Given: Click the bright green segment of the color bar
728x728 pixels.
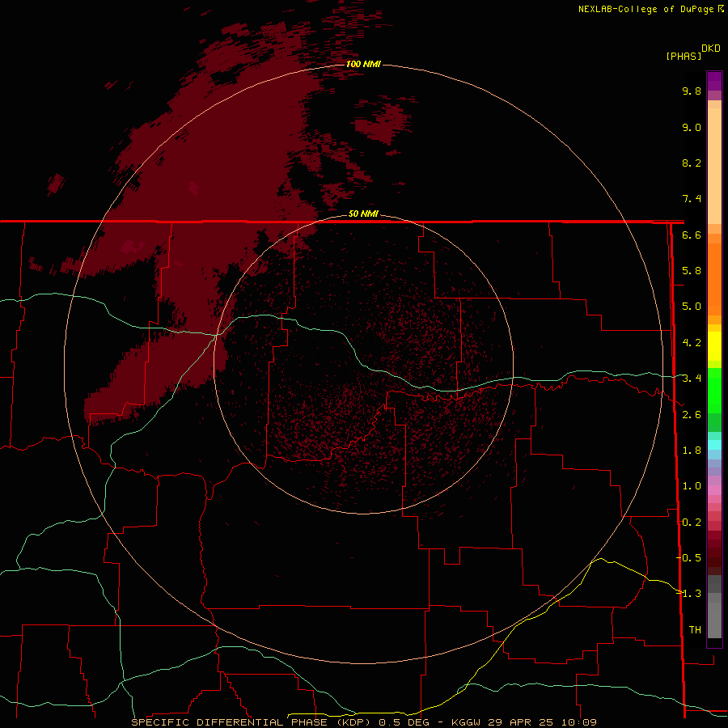Looking at the screenshot, I should [714, 390].
